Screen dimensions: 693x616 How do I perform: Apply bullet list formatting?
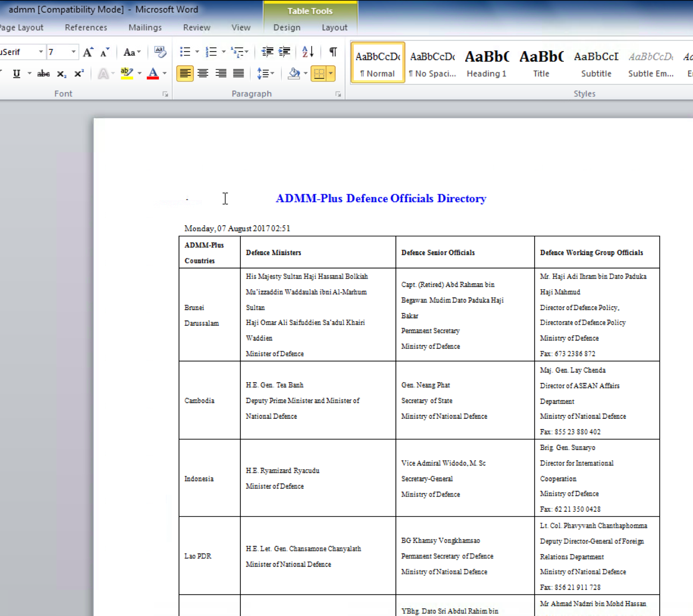point(185,52)
